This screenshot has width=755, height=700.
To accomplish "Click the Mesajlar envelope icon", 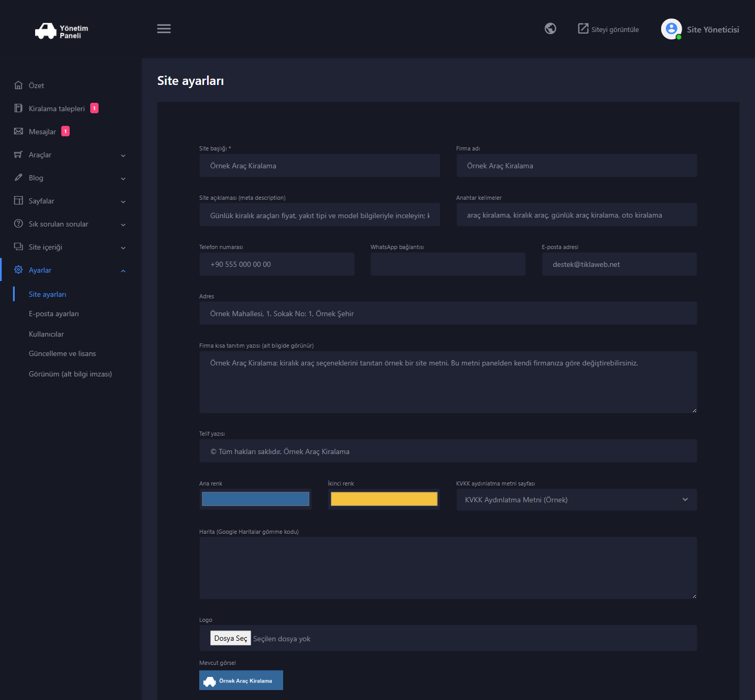I will point(18,131).
